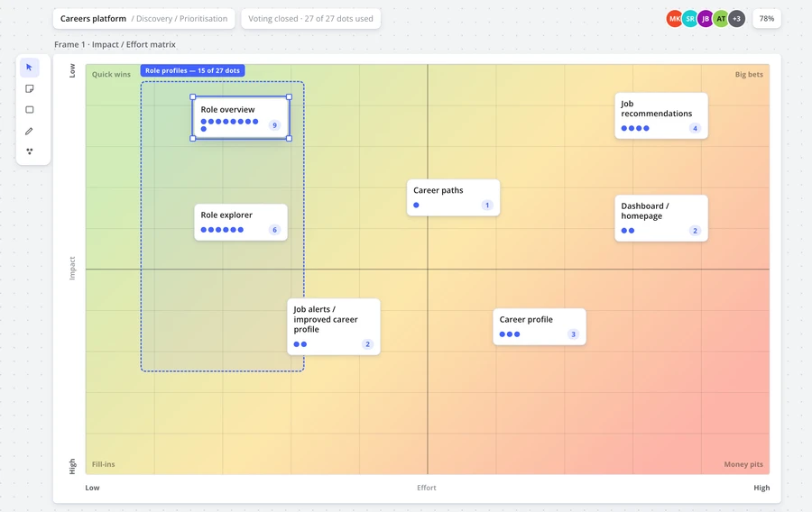Click the Money pits quadrant label
The image size is (812, 512).
[743, 464]
